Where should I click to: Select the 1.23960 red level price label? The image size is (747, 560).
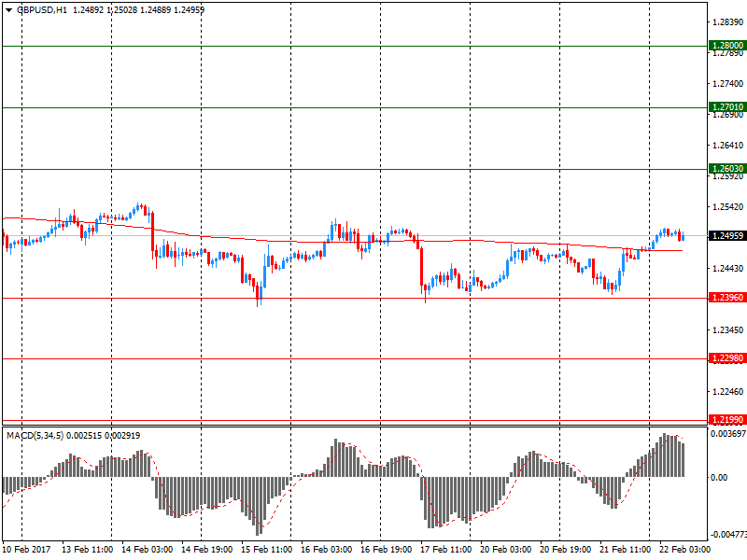727,297
